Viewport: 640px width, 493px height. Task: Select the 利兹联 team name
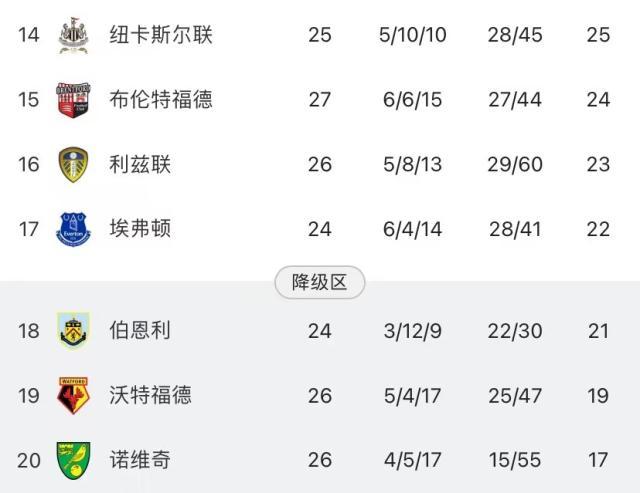(140, 164)
